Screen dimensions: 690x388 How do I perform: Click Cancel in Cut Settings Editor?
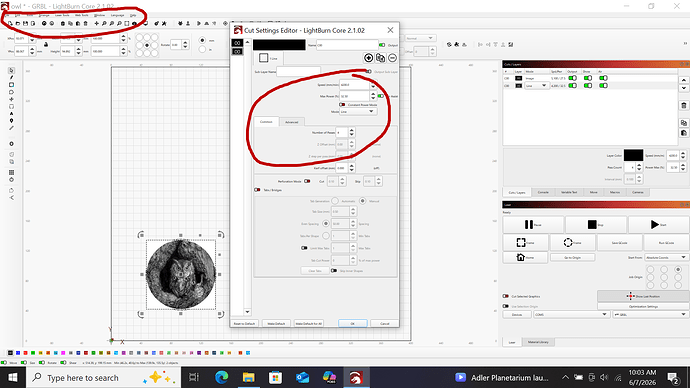385,323
